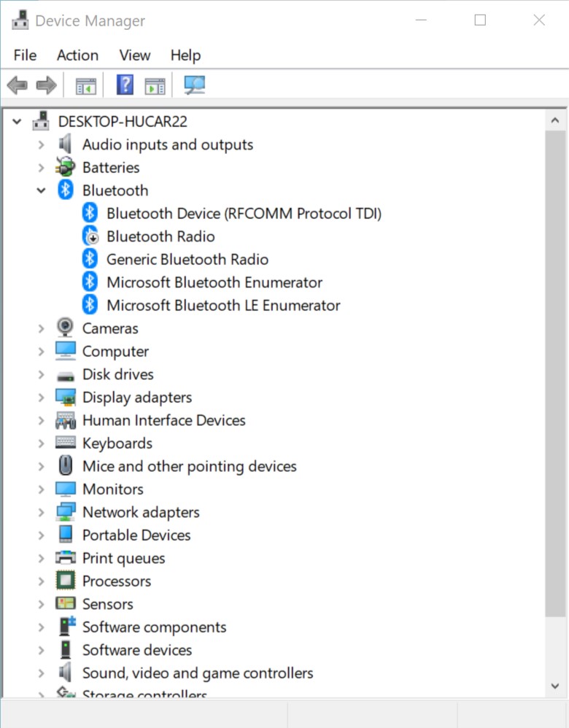Click the Back arrow toolbar icon
569x728 pixels.
click(x=18, y=85)
